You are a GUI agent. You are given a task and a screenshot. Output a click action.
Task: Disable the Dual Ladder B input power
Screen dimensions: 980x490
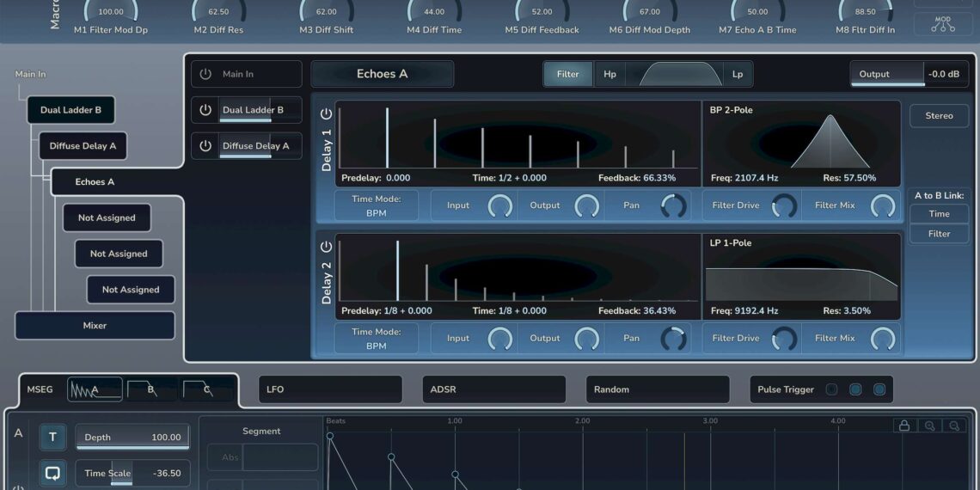205,110
